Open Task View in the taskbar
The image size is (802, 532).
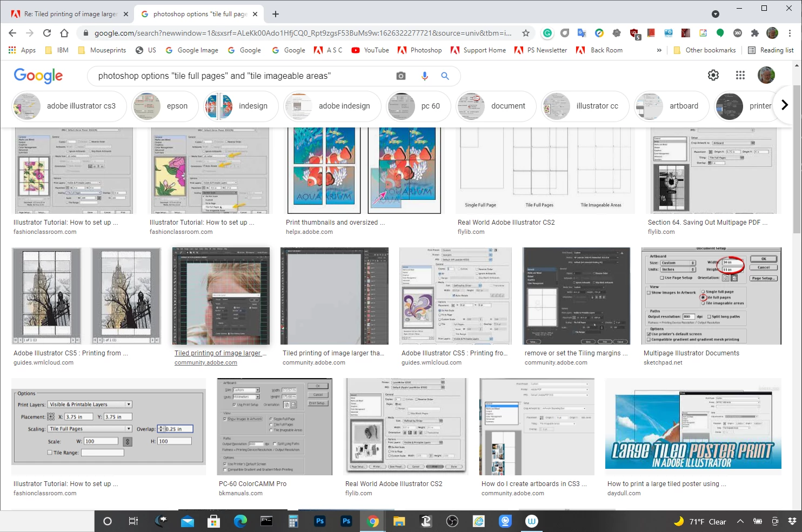(133, 521)
